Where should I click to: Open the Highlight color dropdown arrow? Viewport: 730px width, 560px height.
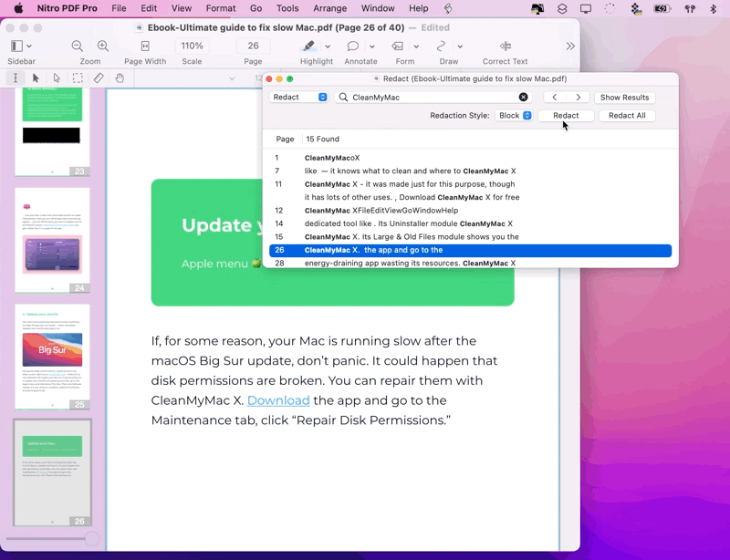click(x=328, y=47)
